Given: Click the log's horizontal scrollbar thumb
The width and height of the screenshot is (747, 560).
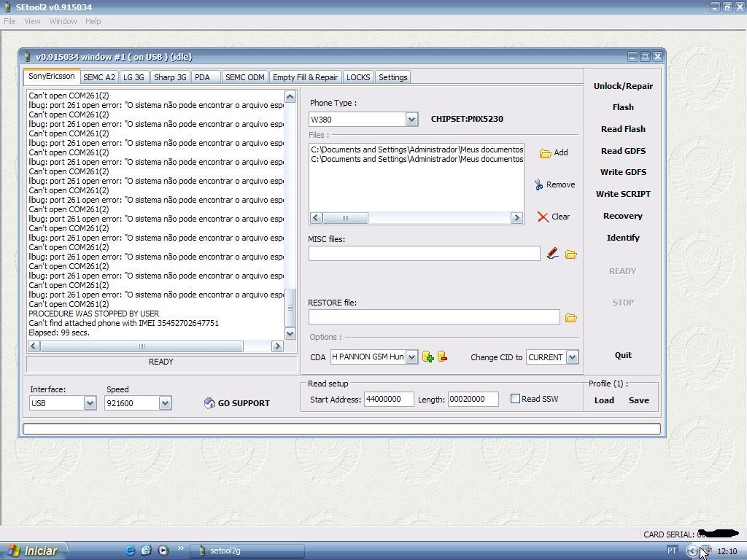Looking at the screenshot, I should pyautogui.click(x=142, y=346).
